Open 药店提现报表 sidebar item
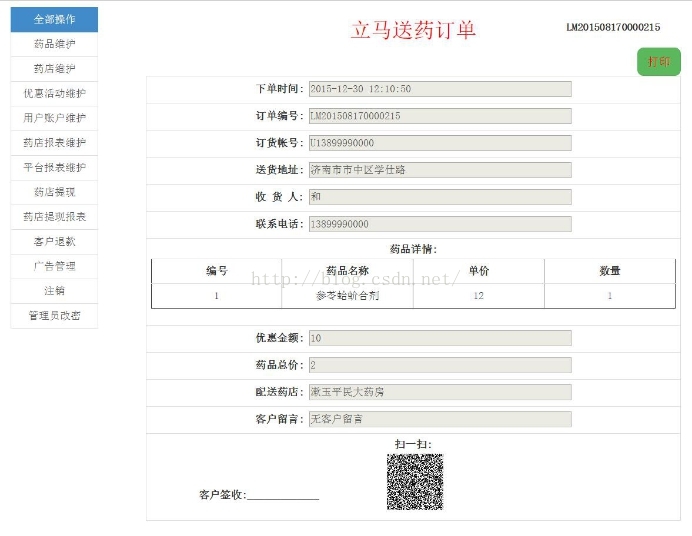 [54, 217]
